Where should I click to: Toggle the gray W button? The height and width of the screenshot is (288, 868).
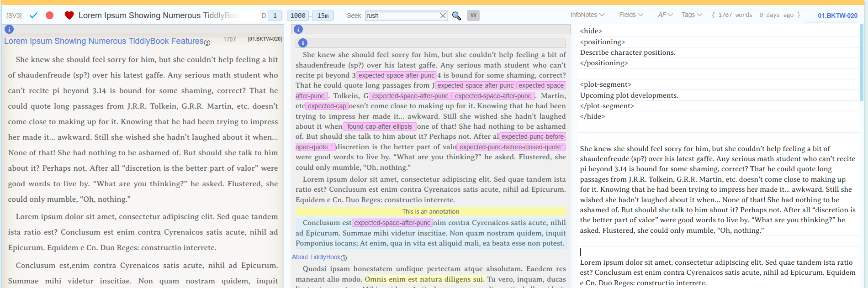point(473,16)
